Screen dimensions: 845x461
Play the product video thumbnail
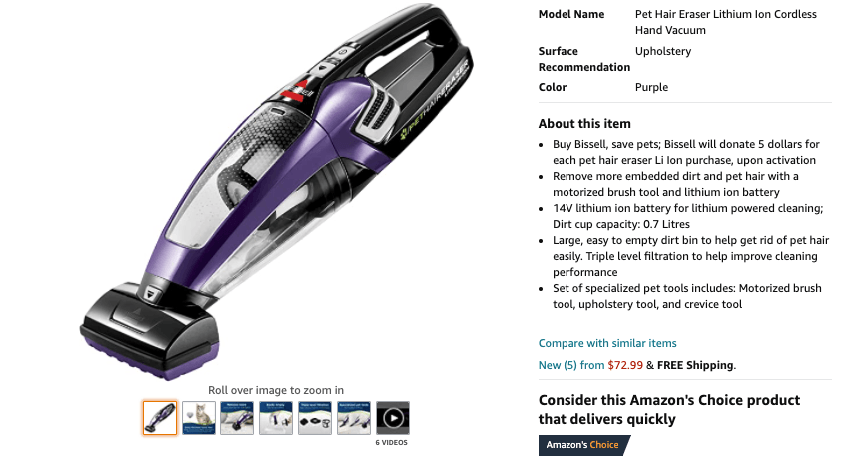click(393, 418)
